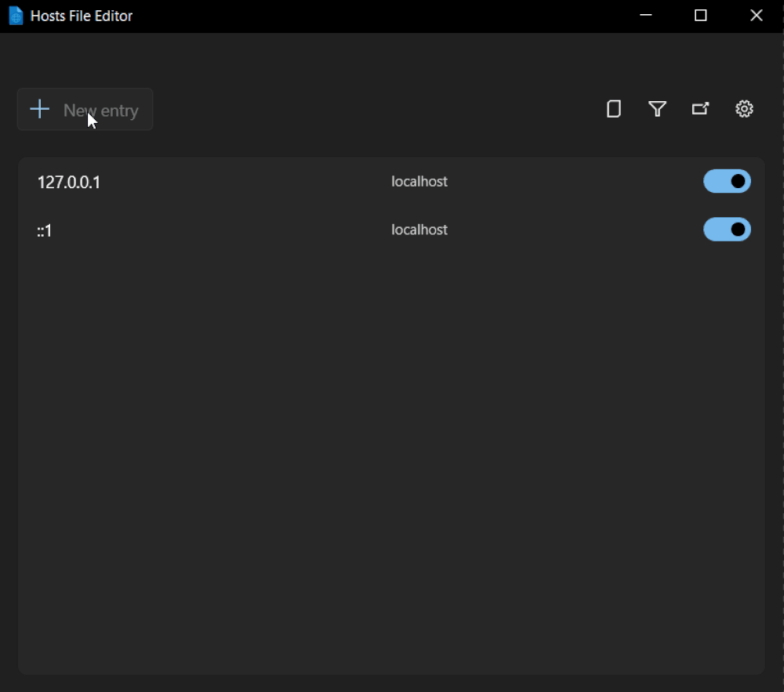Disable the ::1 localhost entry
The width and height of the screenshot is (784, 692).
727,230
